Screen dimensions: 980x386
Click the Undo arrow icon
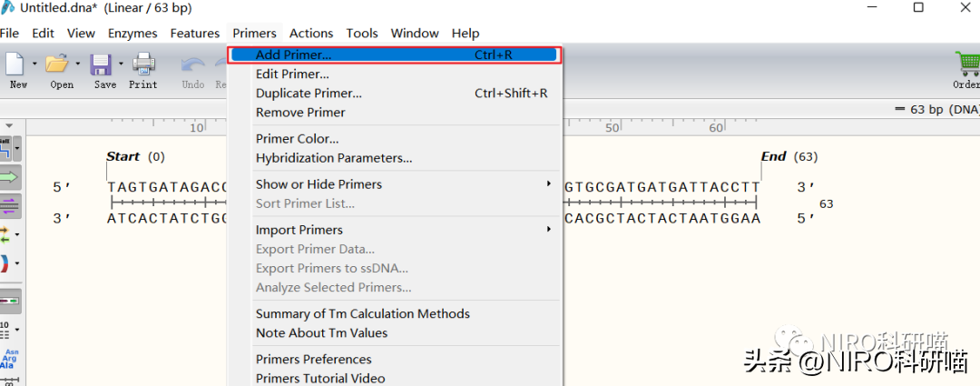(192, 65)
